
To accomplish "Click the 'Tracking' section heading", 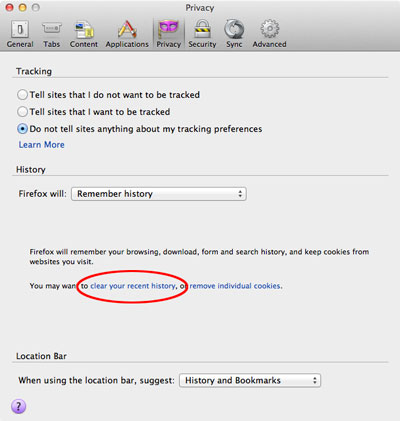I will click(x=34, y=71).
